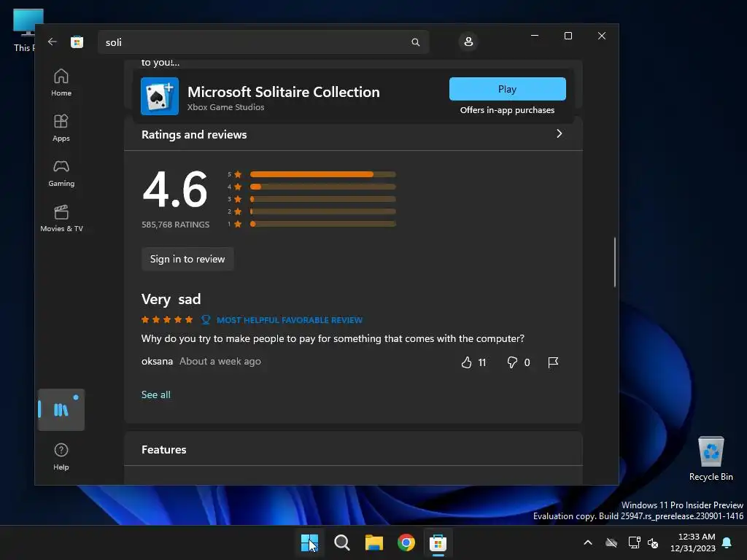This screenshot has height=560, width=747.
Task: Minimize the Microsoft Store window
Action: (x=535, y=36)
